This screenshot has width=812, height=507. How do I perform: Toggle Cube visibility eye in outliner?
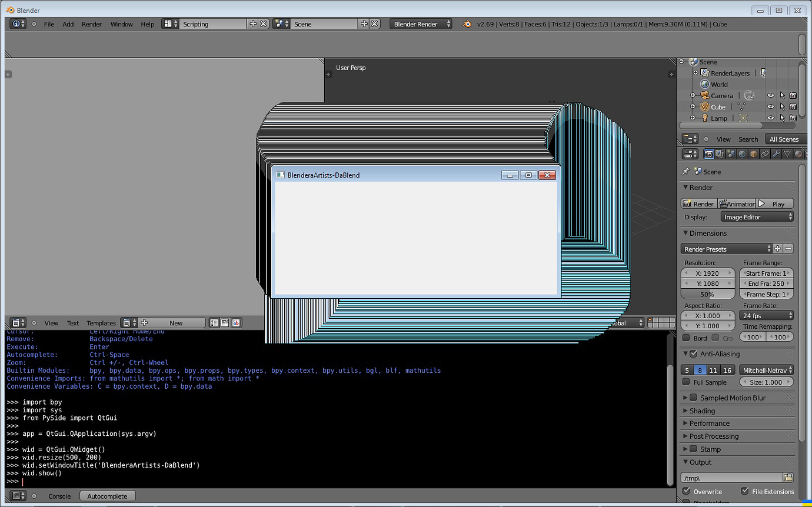[770, 107]
